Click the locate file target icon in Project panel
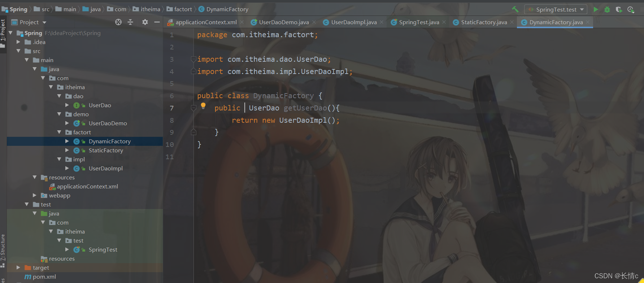The width and height of the screenshot is (644, 283). (118, 22)
